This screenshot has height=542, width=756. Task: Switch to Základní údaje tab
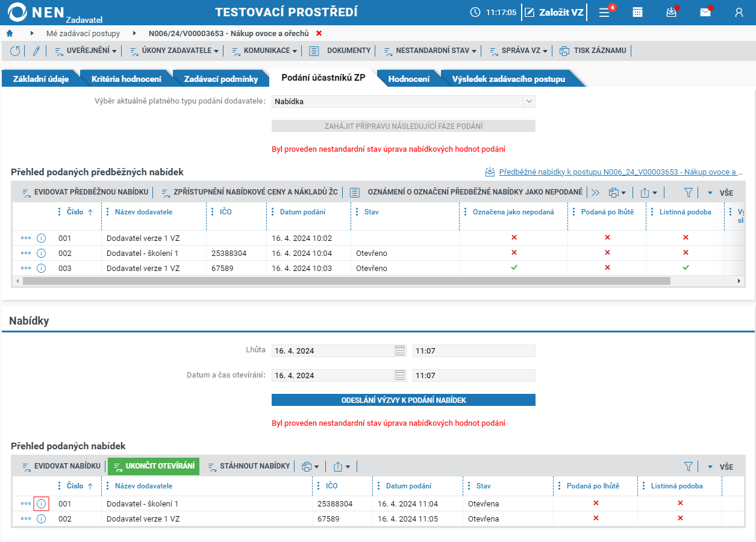pyautogui.click(x=40, y=79)
